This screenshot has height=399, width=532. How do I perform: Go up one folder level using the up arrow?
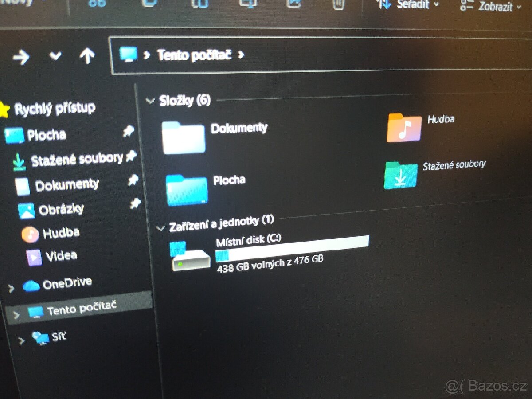coord(87,56)
